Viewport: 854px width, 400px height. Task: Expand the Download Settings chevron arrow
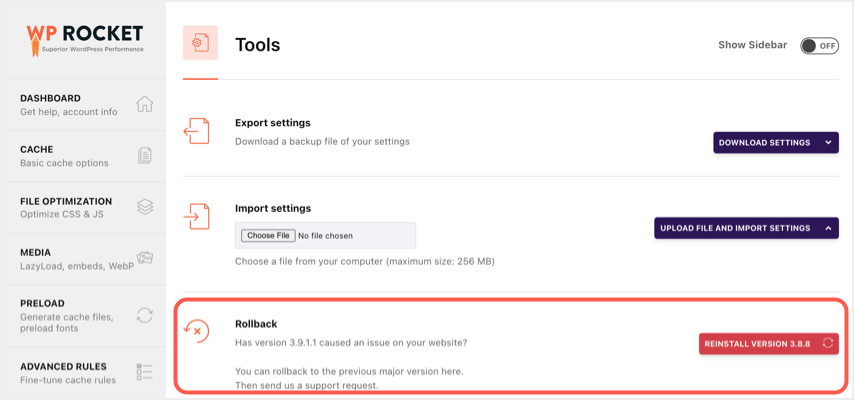[x=828, y=143]
